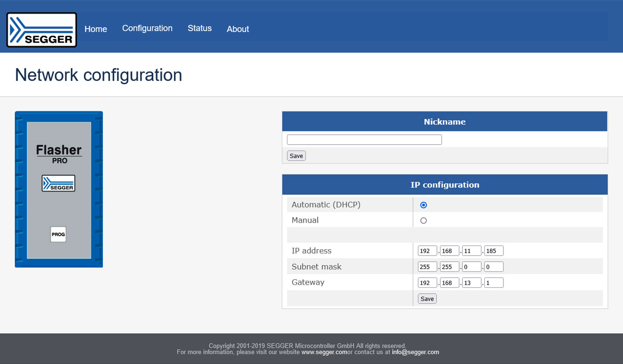Click the first IP address octet field

click(x=427, y=251)
